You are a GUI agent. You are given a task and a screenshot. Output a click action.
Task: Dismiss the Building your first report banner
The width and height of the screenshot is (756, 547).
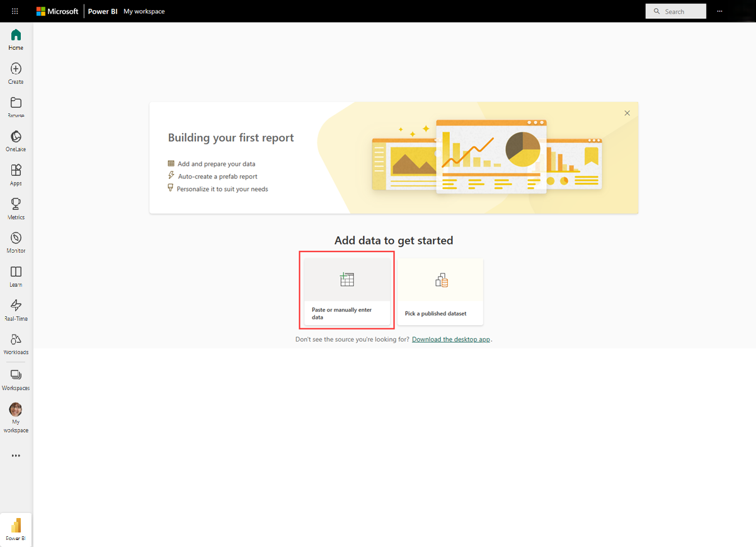click(627, 113)
